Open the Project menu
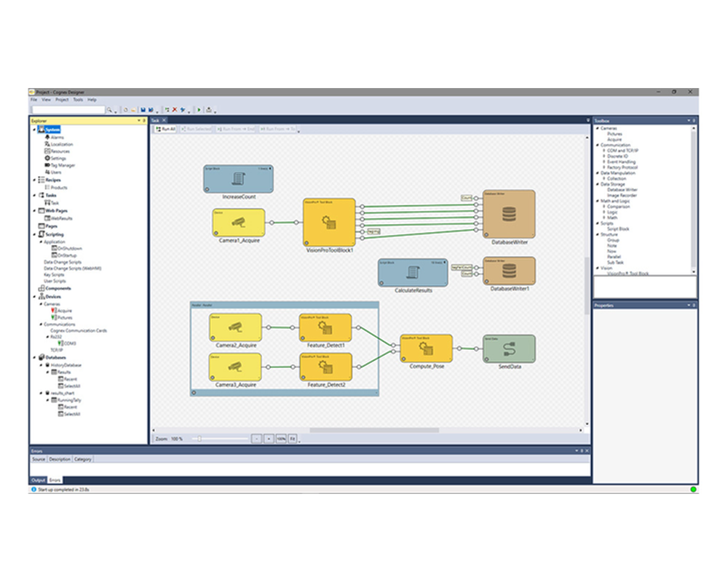The width and height of the screenshot is (728, 582). pyautogui.click(x=62, y=100)
